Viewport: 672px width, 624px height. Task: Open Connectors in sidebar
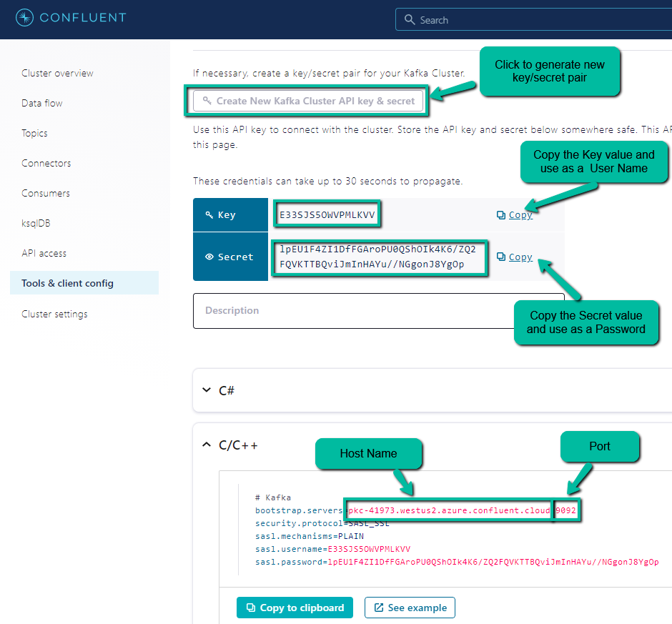point(46,164)
